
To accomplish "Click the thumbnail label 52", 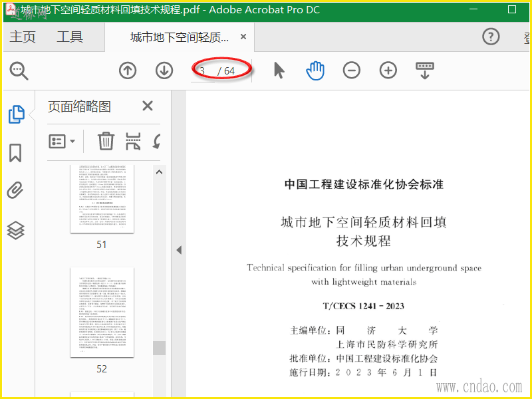I will [102, 369].
